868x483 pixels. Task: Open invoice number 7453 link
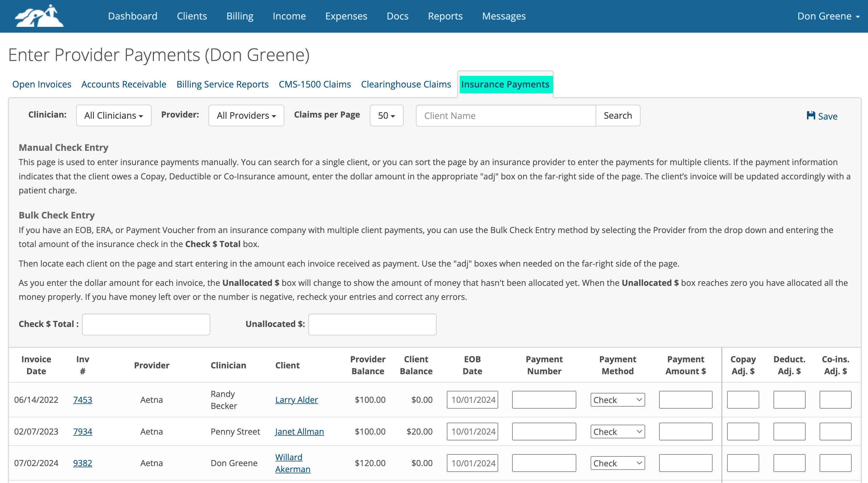point(83,400)
